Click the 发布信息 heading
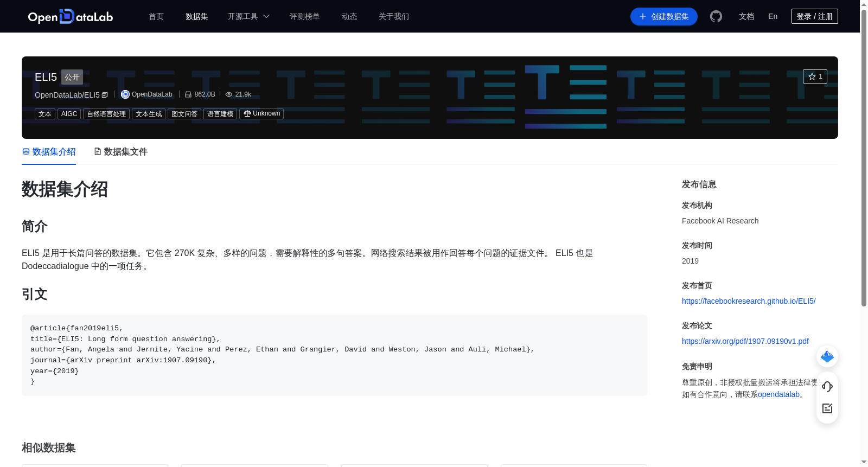This screenshot has width=868, height=467. (x=699, y=184)
